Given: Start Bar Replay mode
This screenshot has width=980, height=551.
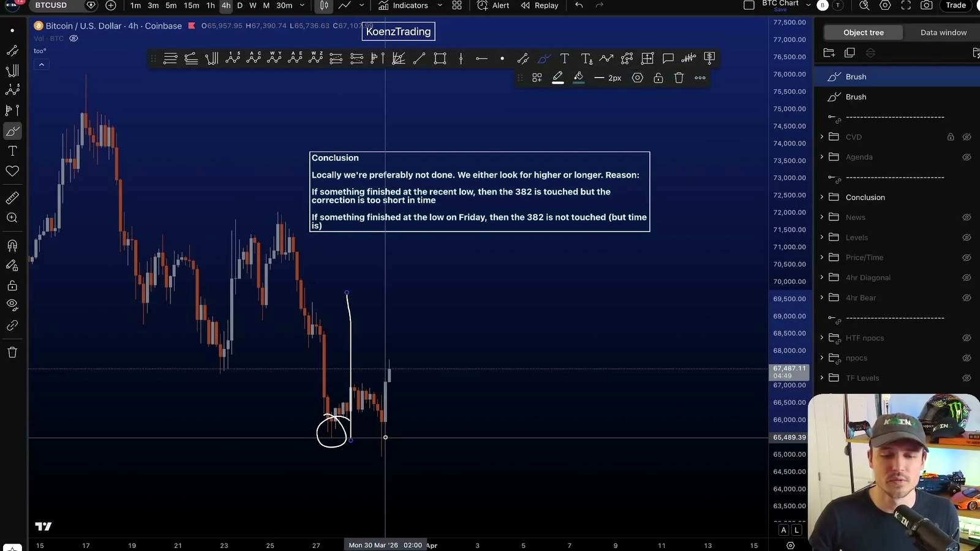Looking at the screenshot, I should [540, 6].
